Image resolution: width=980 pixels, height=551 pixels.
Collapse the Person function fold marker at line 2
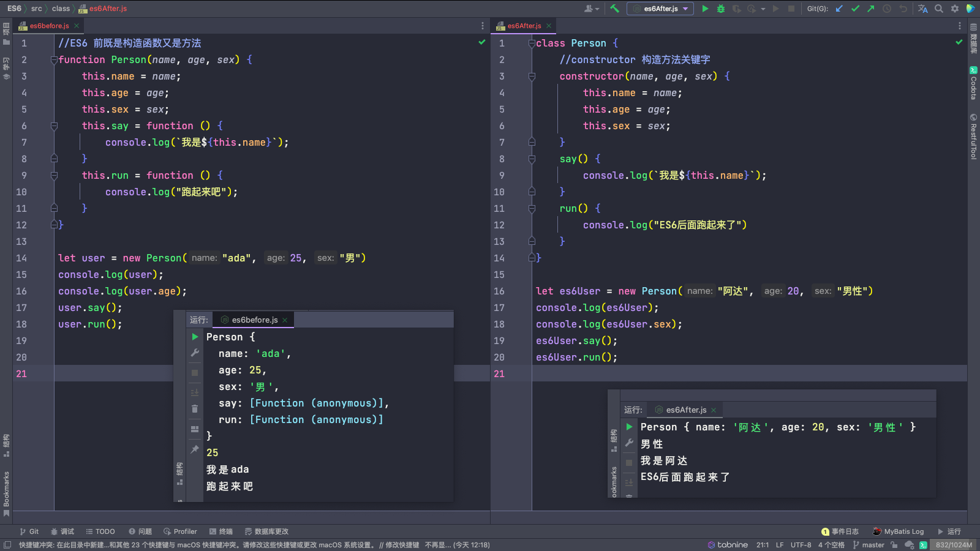point(54,60)
